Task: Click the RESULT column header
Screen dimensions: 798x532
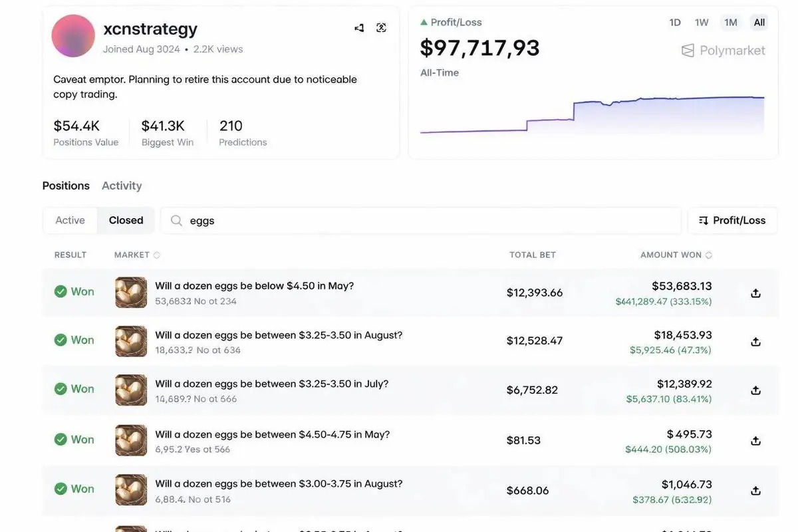Action: (70, 255)
